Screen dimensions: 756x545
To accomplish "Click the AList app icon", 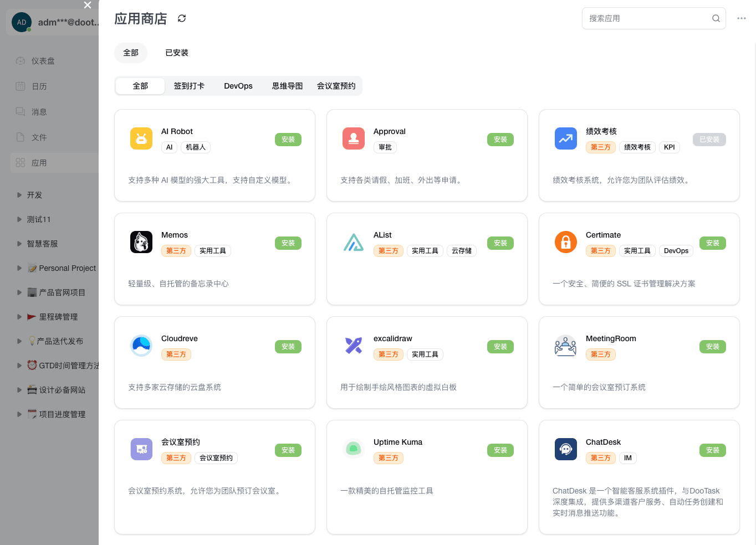I will point(354,242).
